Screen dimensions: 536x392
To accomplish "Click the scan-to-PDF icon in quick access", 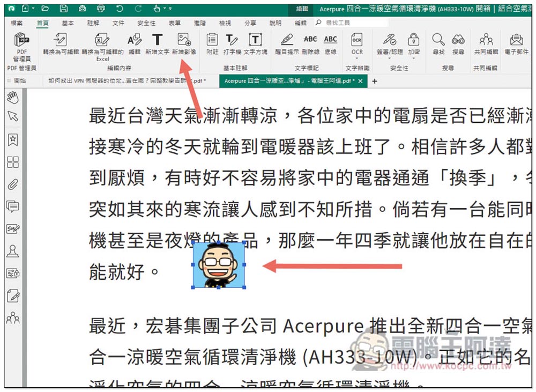I will [83, 8].
